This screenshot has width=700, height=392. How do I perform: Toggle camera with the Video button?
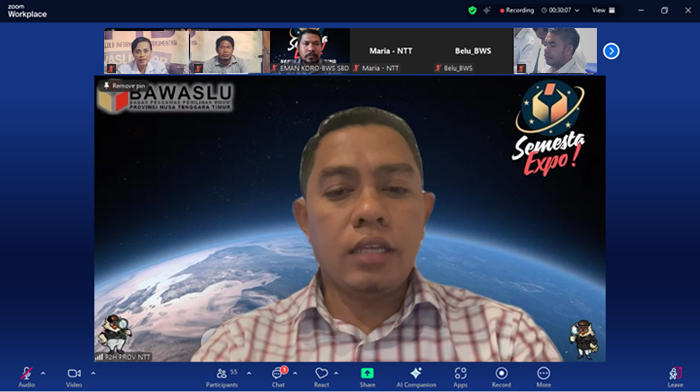(74, 377)
